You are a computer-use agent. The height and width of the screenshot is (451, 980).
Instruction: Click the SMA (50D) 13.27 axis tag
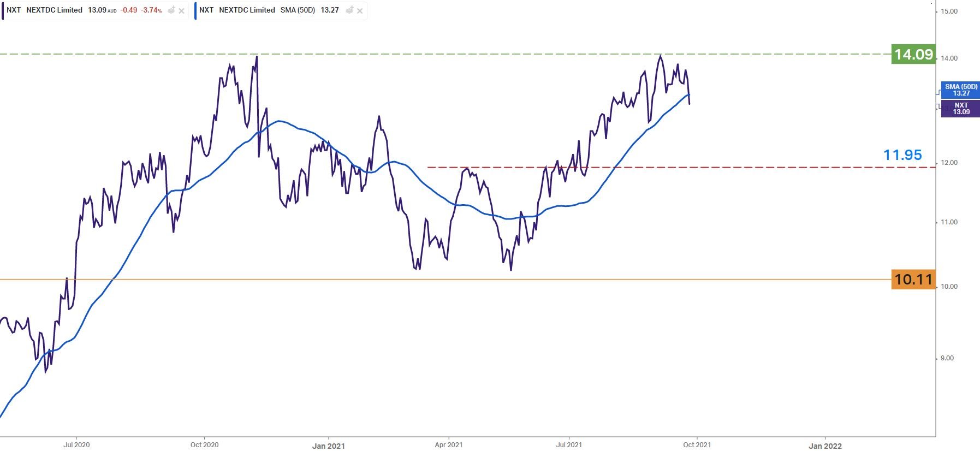[x=961, y=90]
